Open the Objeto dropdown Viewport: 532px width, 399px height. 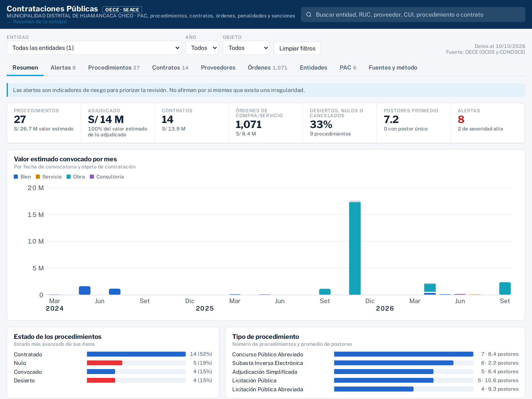[x=246, y=48]
